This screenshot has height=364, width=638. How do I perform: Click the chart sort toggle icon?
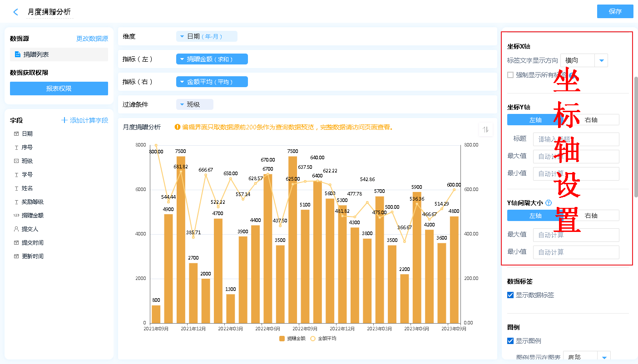485,130
